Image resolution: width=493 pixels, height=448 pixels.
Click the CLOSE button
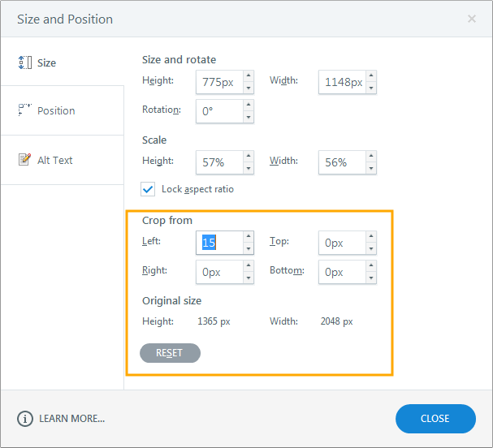point(435,419)
